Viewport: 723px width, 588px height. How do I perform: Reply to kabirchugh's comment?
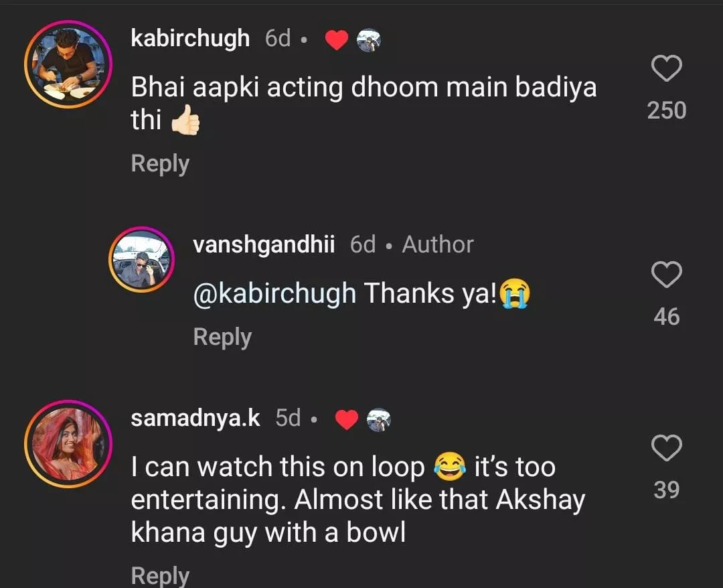[x=160, y=163]
